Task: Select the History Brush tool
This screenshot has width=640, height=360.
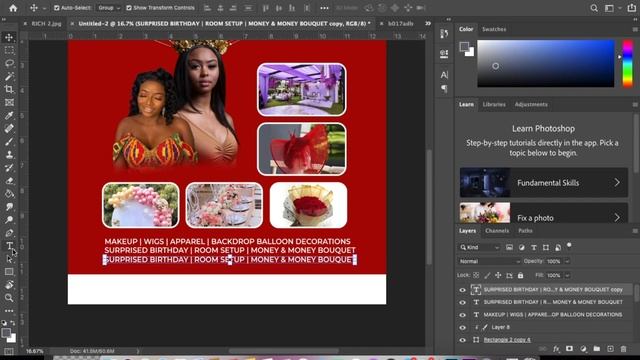Action: click(9, 168)
